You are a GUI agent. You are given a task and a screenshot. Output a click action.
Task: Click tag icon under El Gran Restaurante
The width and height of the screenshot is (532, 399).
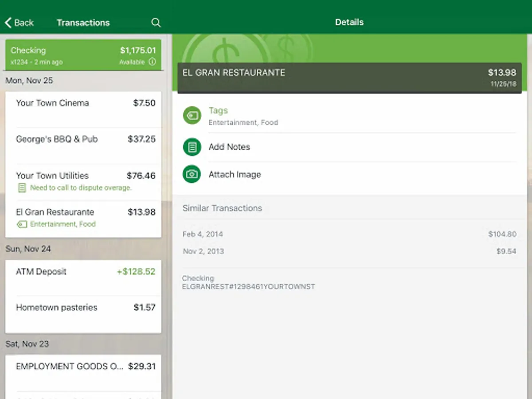click(21, 224)
